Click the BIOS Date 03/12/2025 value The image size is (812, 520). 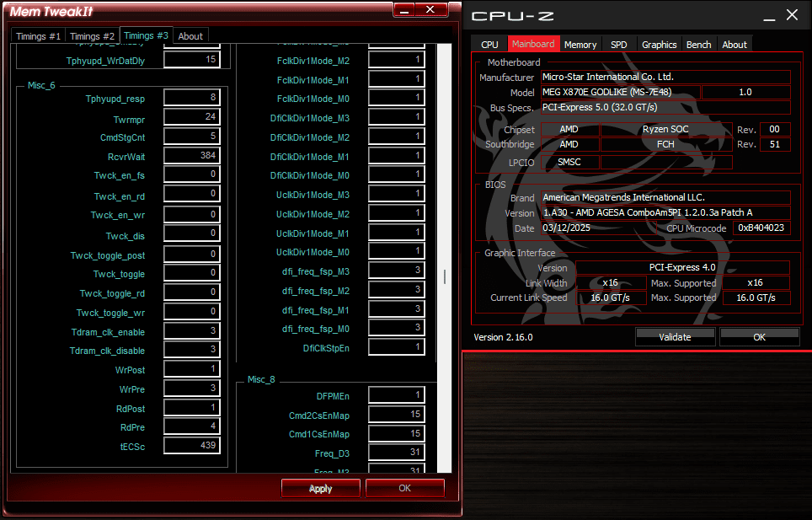coord(566,228)
